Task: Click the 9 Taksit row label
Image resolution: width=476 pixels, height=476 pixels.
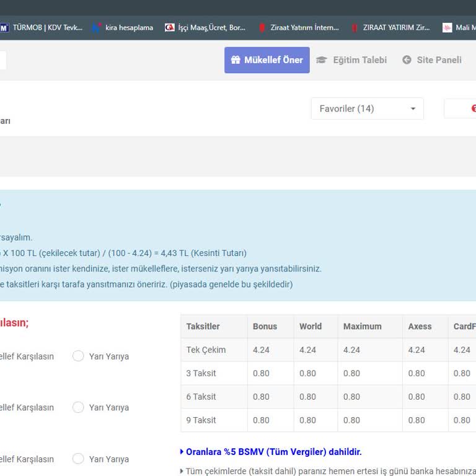Action: click(x=201, y=420)
